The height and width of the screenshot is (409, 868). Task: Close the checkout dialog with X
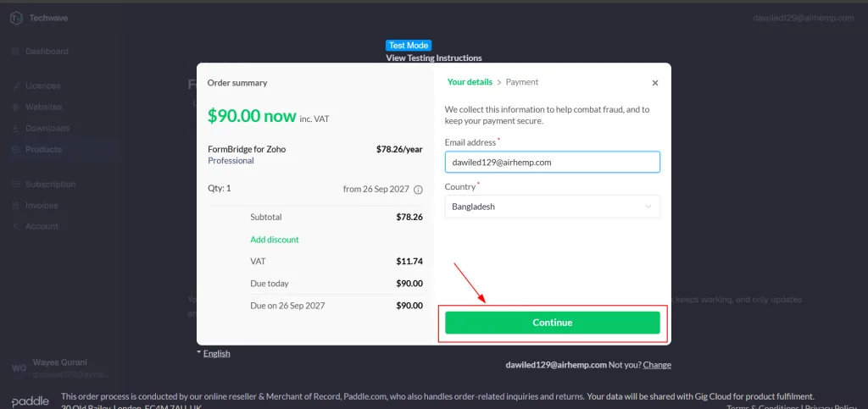pos(655,83)
